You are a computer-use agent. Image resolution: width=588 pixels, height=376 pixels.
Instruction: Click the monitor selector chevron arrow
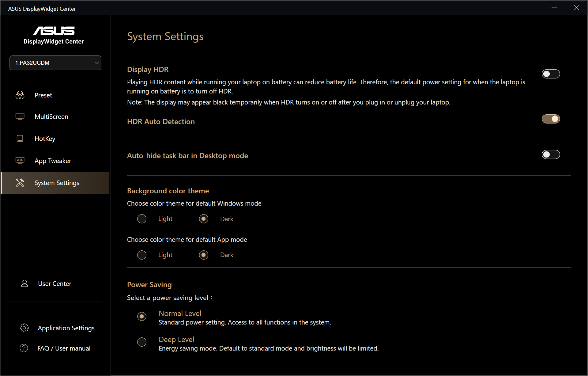point(97,63)
